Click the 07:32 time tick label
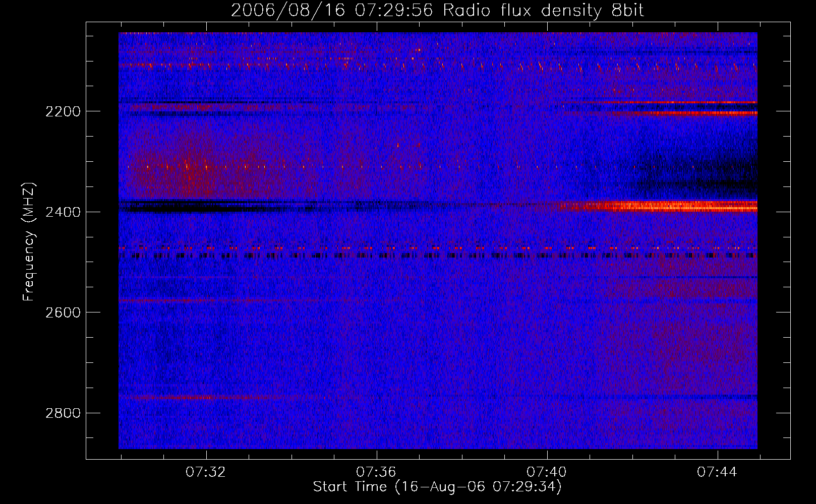 coord(206,472)
